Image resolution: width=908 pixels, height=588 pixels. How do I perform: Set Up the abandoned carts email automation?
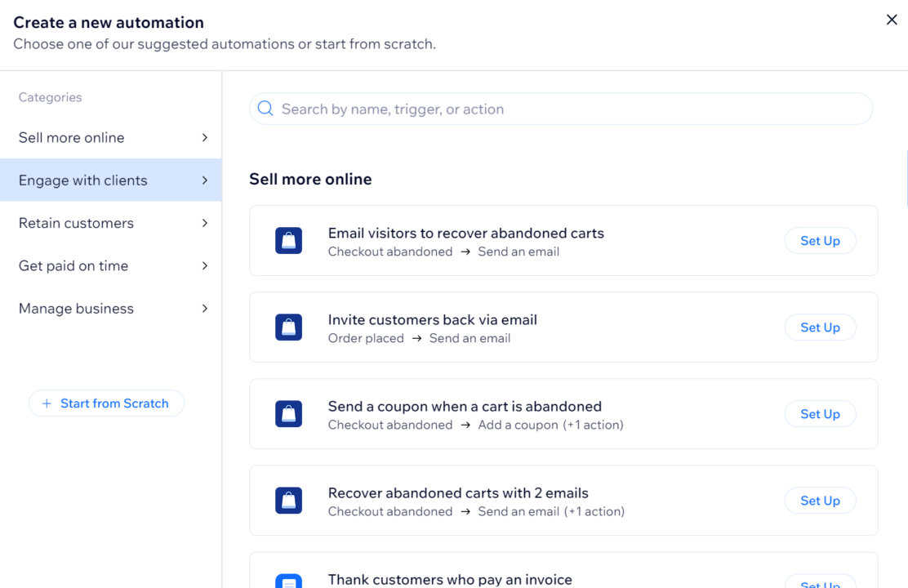tap(820, 241)
